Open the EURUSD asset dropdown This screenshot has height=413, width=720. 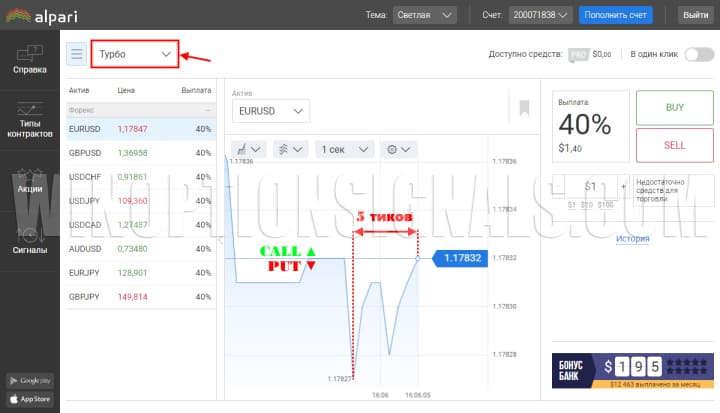click(270, 111)
